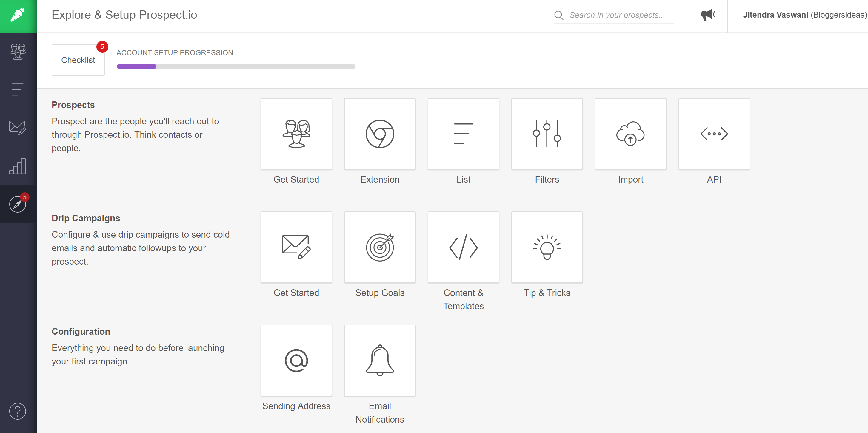Open the API tile
The image size is (868, 433).
pyautogui.click(x=714, y=134)
